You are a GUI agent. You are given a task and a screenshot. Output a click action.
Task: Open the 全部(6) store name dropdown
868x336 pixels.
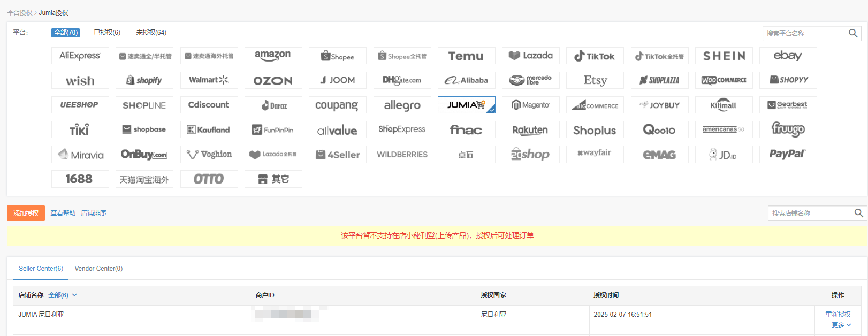(x=63, y=295)
